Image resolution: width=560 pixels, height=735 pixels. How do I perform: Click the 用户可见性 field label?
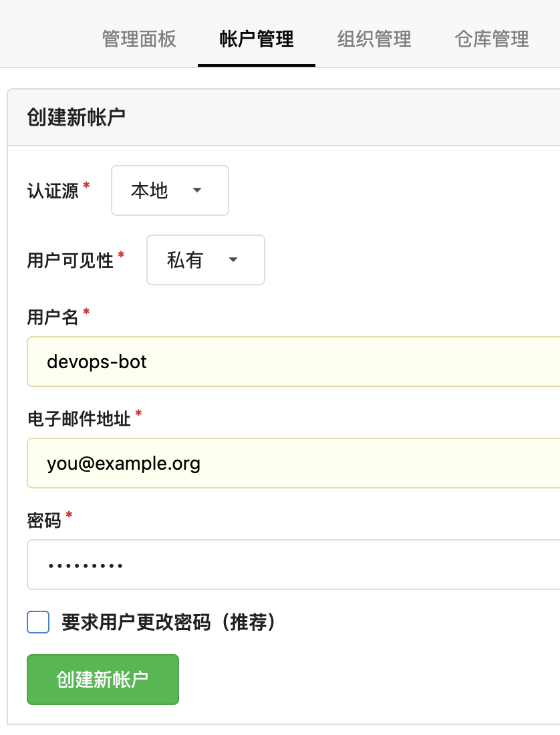70,261
